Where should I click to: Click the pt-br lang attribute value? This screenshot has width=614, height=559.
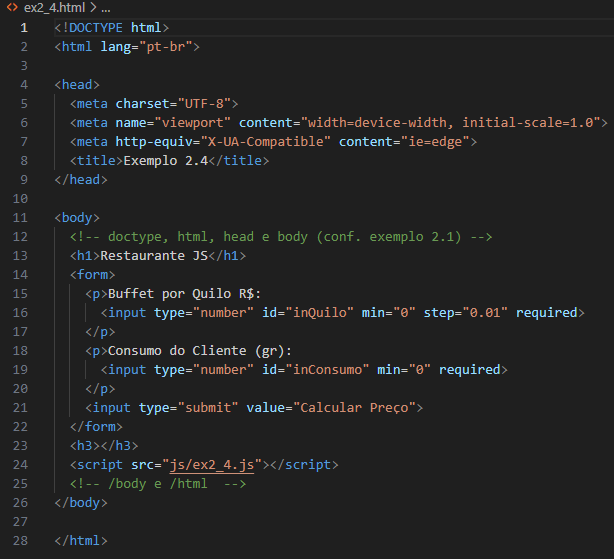point(166,47)
